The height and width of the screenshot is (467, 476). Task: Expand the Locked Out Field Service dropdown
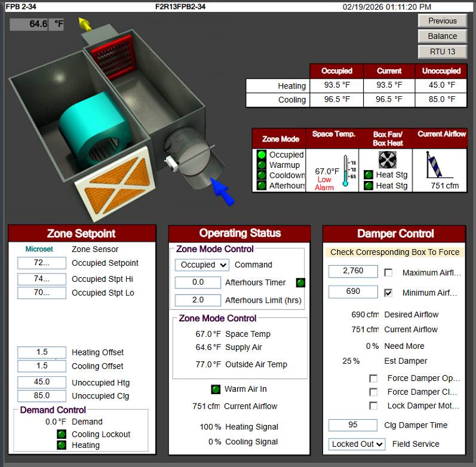357,444
